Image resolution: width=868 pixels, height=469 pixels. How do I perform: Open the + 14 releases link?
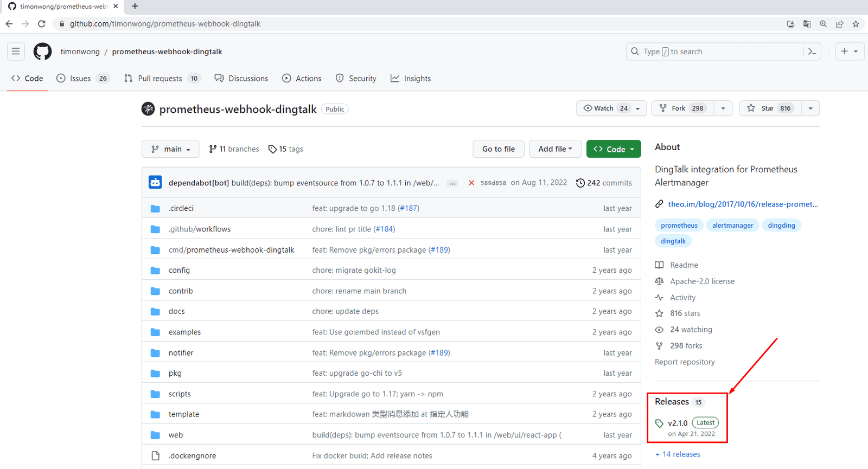coord(678,454)
